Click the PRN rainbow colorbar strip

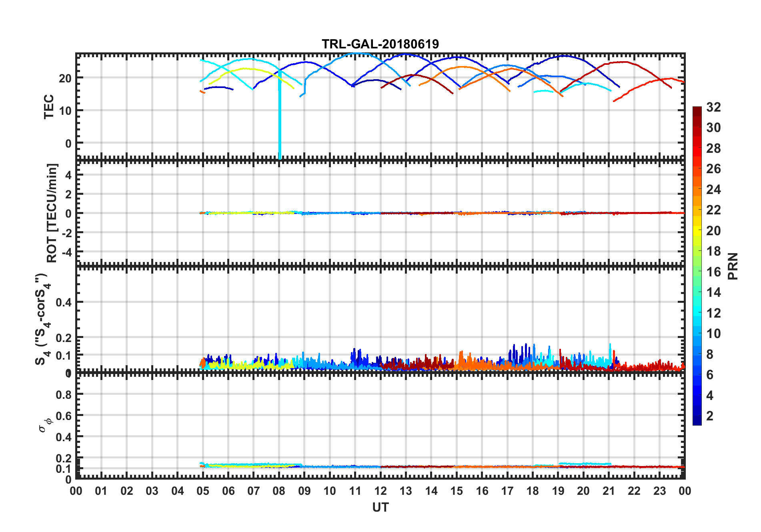[x=697, y=266]
